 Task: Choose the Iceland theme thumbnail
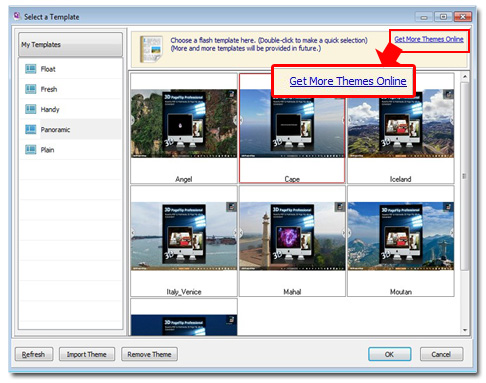click(401, 123)
